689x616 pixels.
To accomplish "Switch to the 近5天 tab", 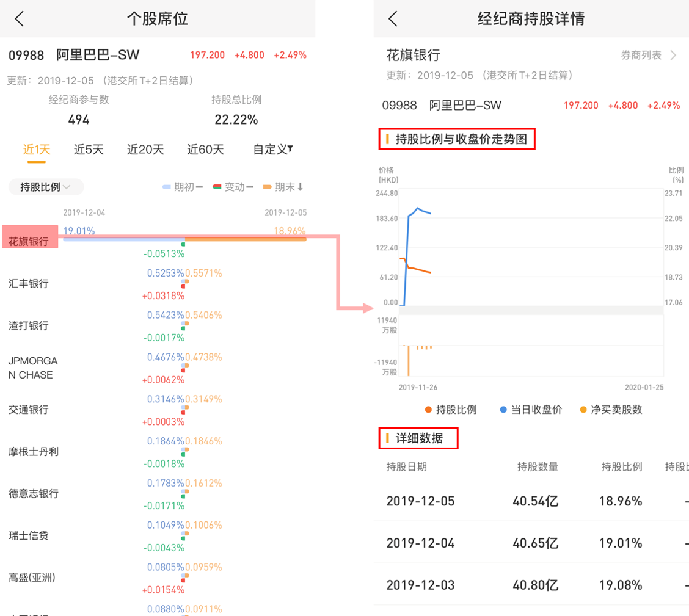I will 89,150.
